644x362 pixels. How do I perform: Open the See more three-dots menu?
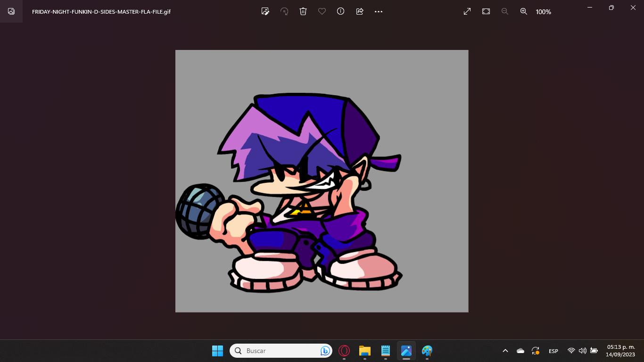tap(379, 11)
